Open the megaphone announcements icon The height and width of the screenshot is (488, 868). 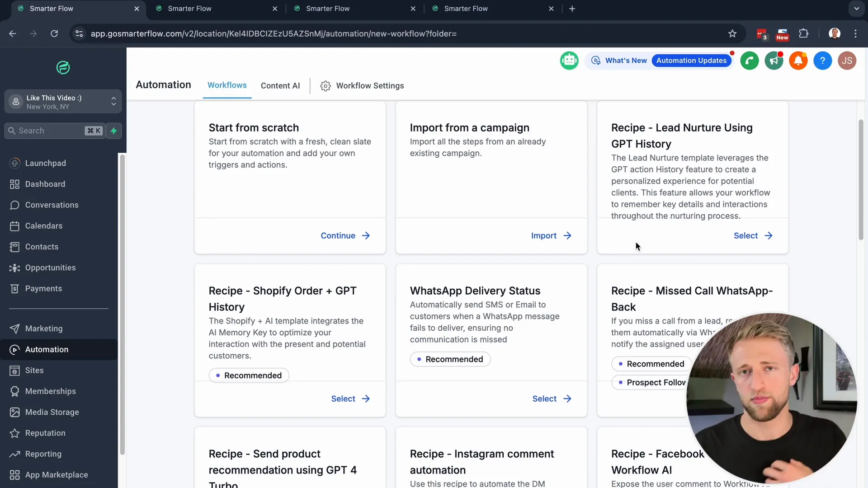774,61
